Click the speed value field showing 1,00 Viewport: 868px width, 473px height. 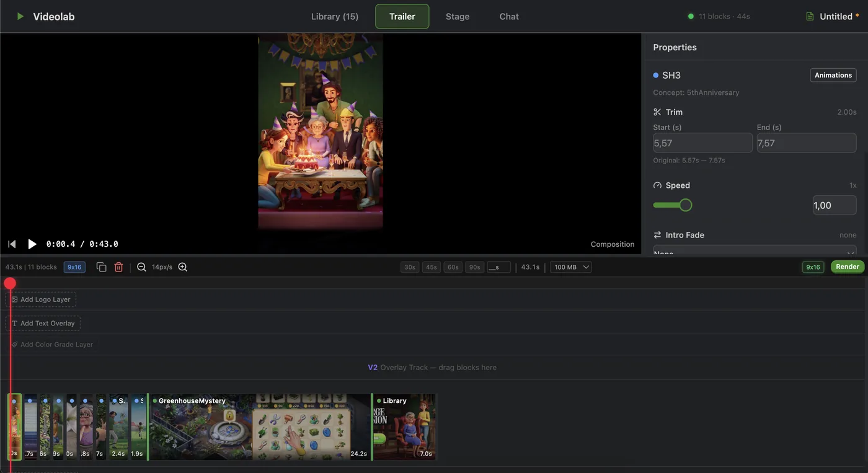coord(835,205)
